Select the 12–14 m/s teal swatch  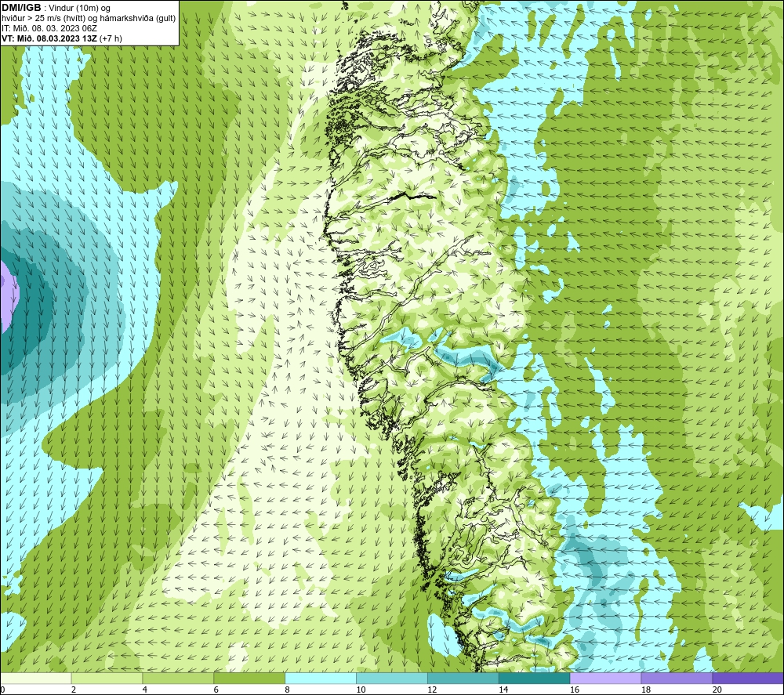[x=463, y=678]
